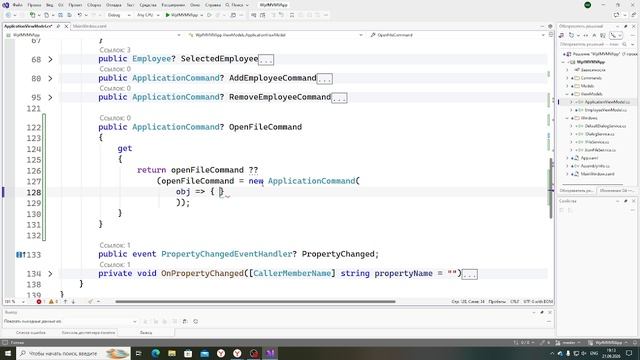The image size is (640, 360).
Task: Click the user account avatar
Action: [x=588, y=5]
